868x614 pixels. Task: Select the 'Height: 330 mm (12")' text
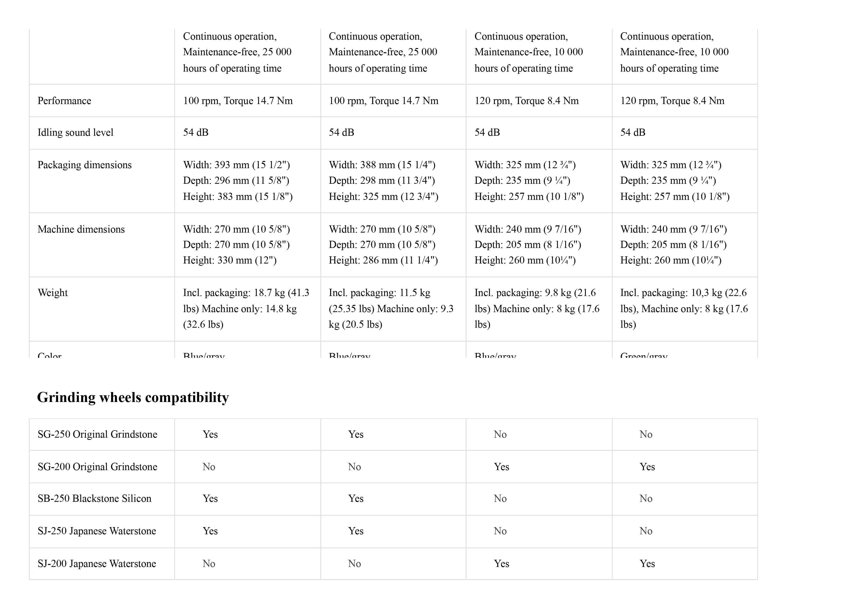click(229, 261)
